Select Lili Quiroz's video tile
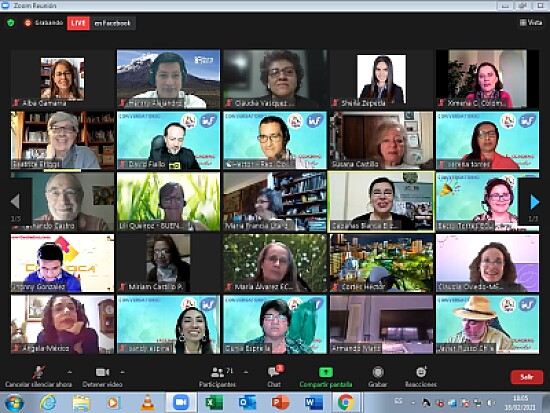The height and width of the screenshot is (413, 550). tap(168, 202)
